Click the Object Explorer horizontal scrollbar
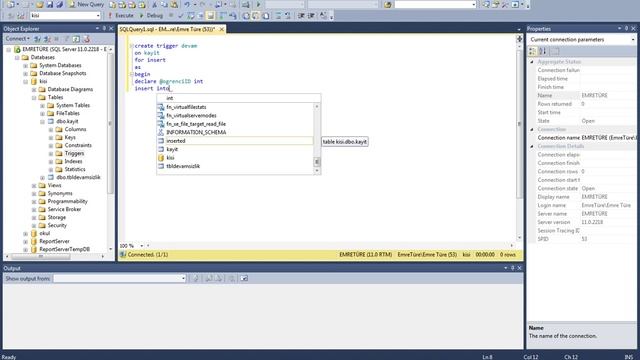Screen dimensions: 640x360 (x=56, y=256)
